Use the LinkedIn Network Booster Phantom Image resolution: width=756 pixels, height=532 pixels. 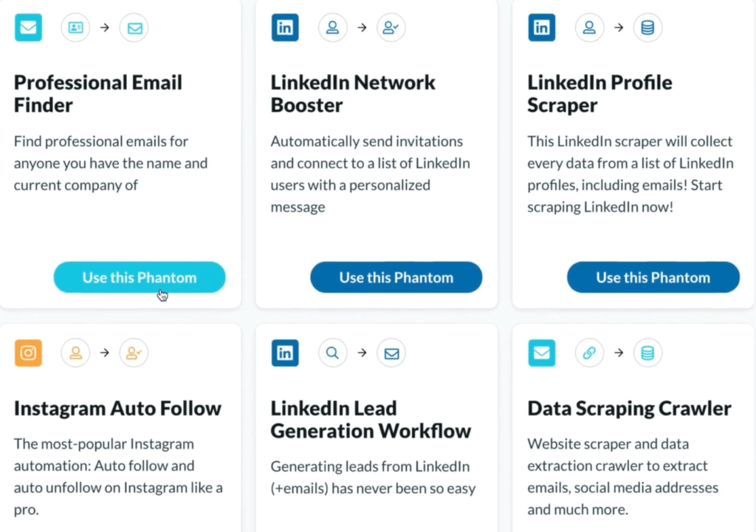pos(396,277)
